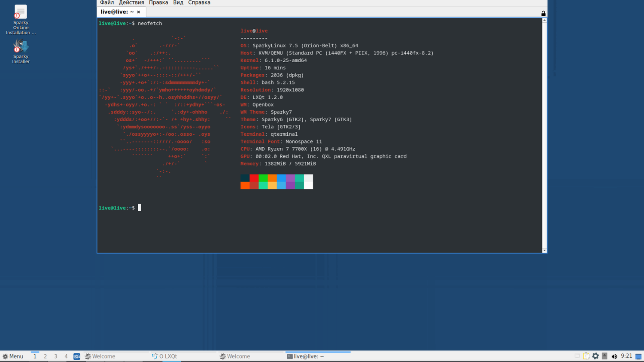
Task: Toggle the terminal lock icon
Action: tap(543, 13)
